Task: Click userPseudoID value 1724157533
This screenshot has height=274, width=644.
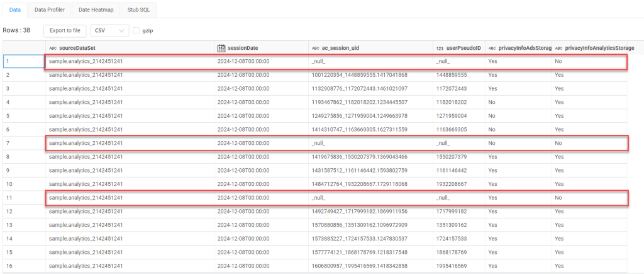Action: coord(458,239)
